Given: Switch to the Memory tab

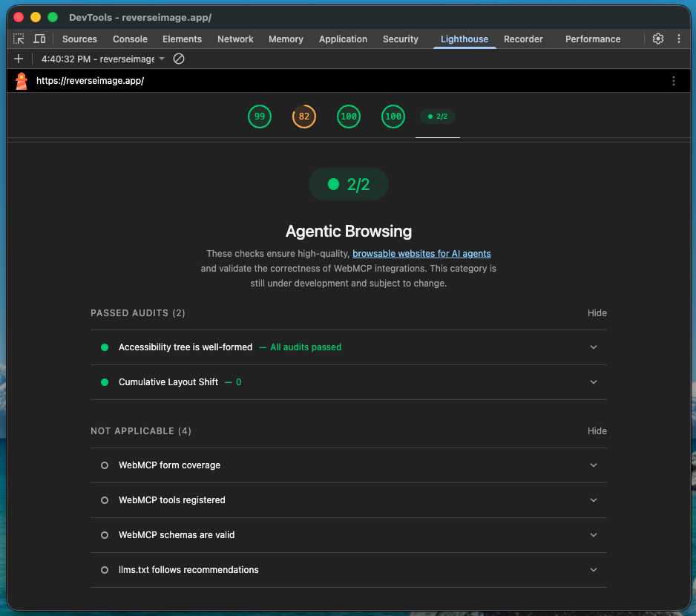Looking at the screenshot, I should point(286,39).
